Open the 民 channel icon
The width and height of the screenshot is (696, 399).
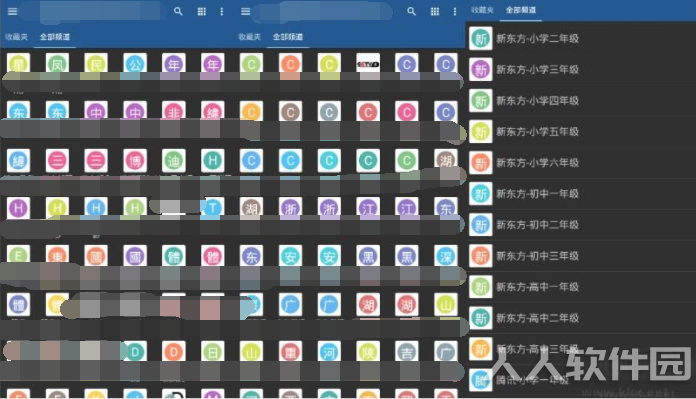pyautogui.click(x=96, y=64)
